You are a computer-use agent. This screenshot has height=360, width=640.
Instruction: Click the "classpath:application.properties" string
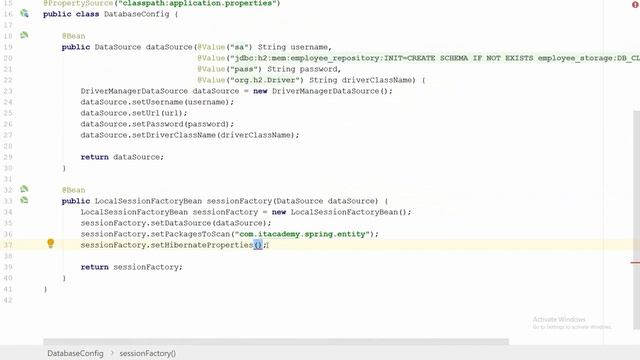197,3
